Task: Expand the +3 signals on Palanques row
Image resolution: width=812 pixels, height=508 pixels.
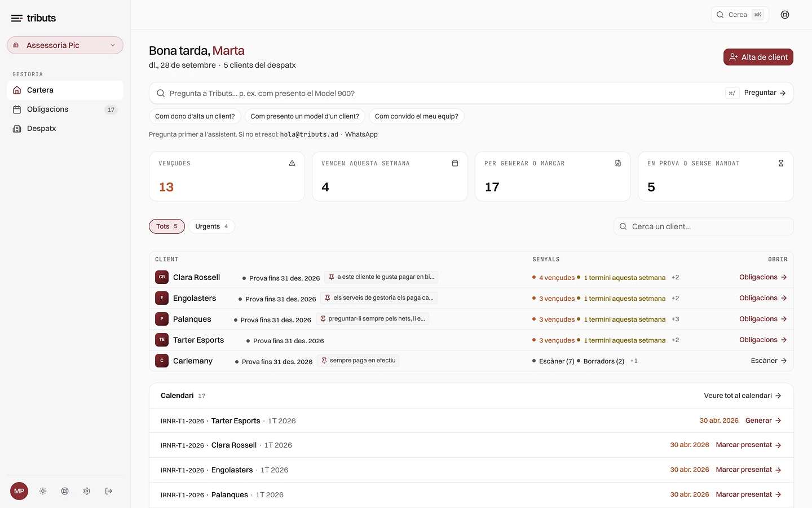Action: [676, 319]
